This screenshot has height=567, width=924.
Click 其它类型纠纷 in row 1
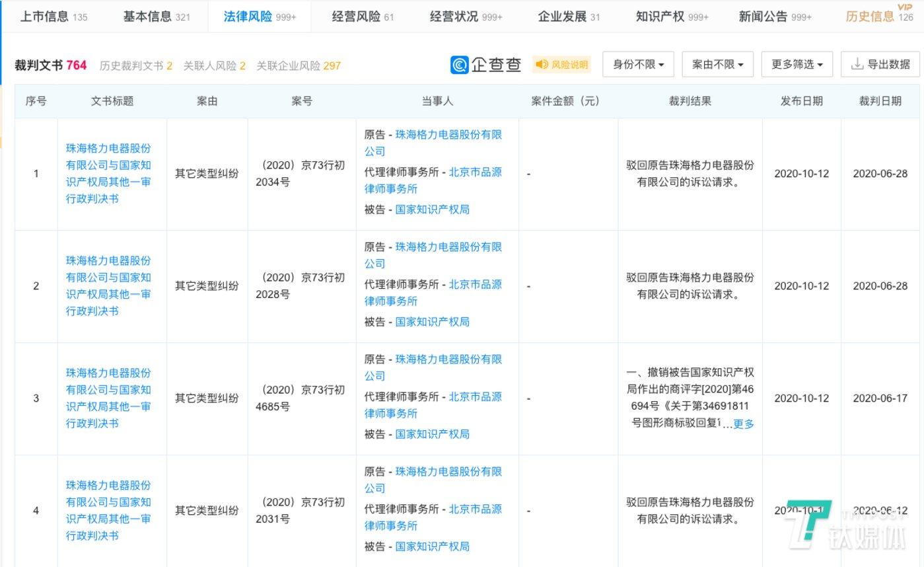click(207, 174)
